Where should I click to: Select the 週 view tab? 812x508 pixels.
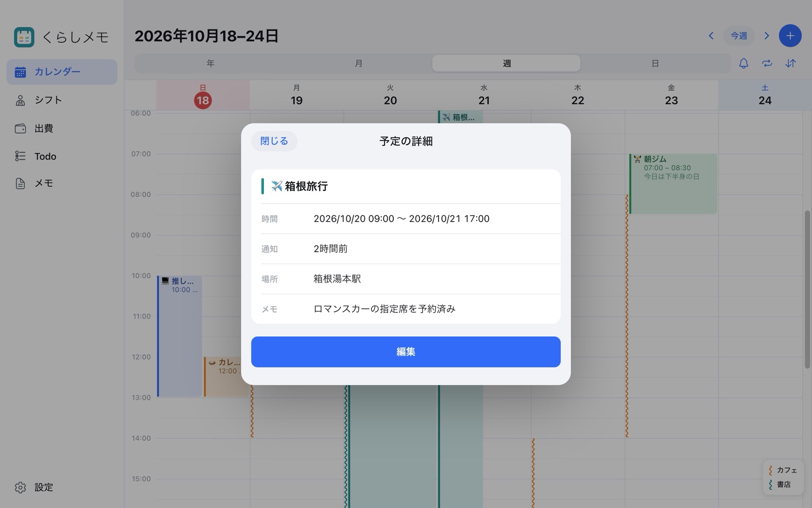506,63
